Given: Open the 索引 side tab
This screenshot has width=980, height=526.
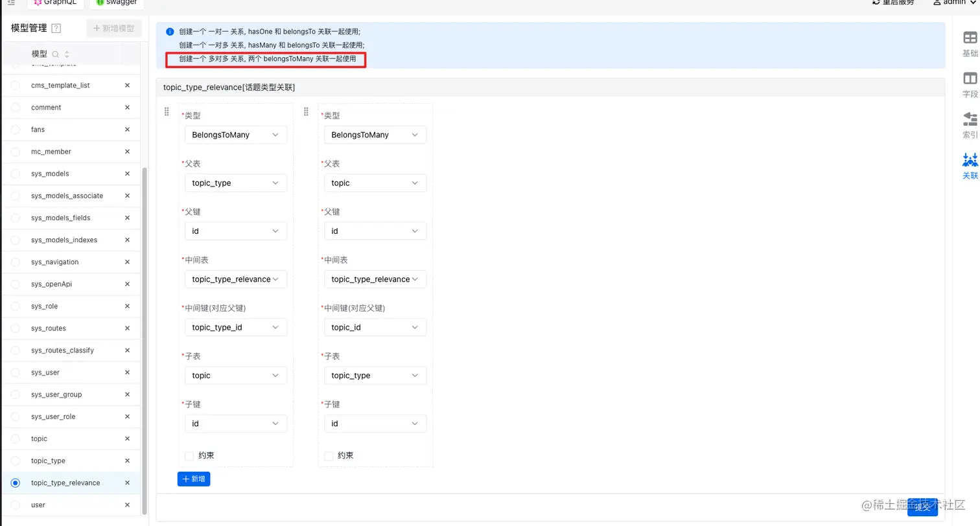Looking at the screenshot, I should [x=970, y=126].
